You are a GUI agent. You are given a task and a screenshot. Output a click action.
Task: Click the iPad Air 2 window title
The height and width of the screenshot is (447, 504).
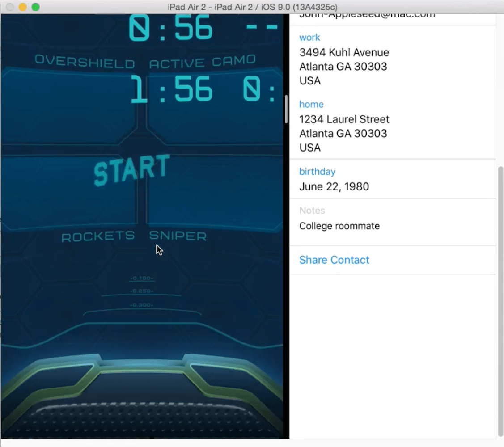[x=252, y=7]
